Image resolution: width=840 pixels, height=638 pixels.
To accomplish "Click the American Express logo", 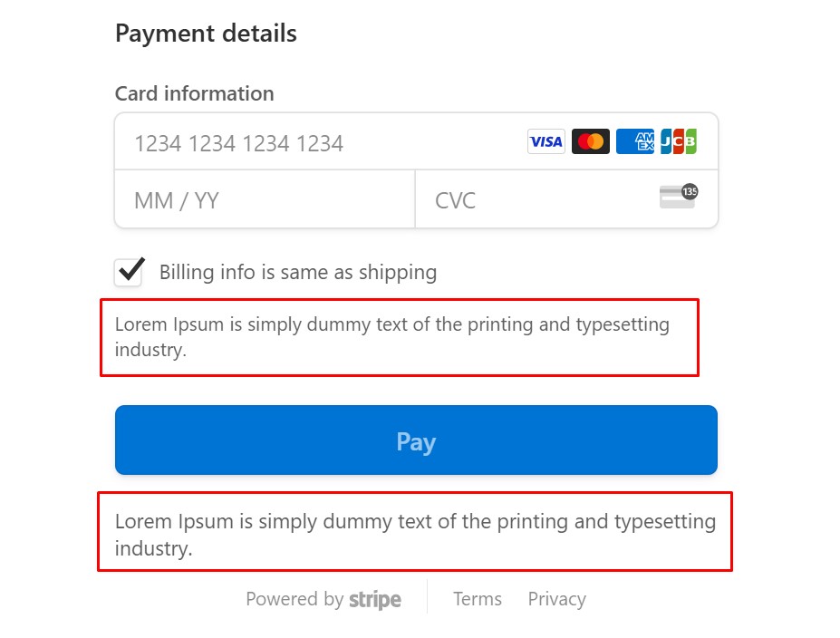I will 634,141.
